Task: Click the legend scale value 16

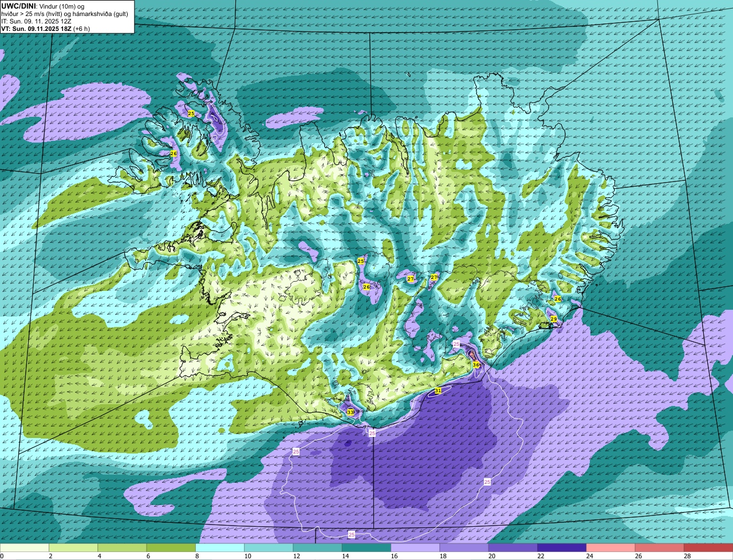Action: (394, 556)
